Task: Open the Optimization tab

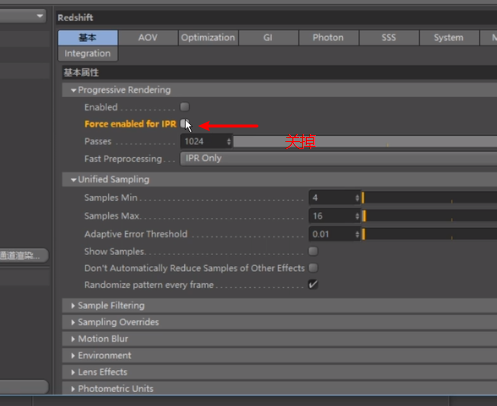Action: (208, 38)
